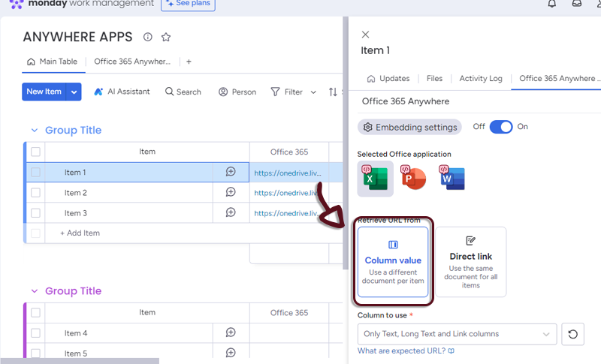Switch to the Activity Log tab
This screenshot has height=364, width=601.
(x=480, y=78)
